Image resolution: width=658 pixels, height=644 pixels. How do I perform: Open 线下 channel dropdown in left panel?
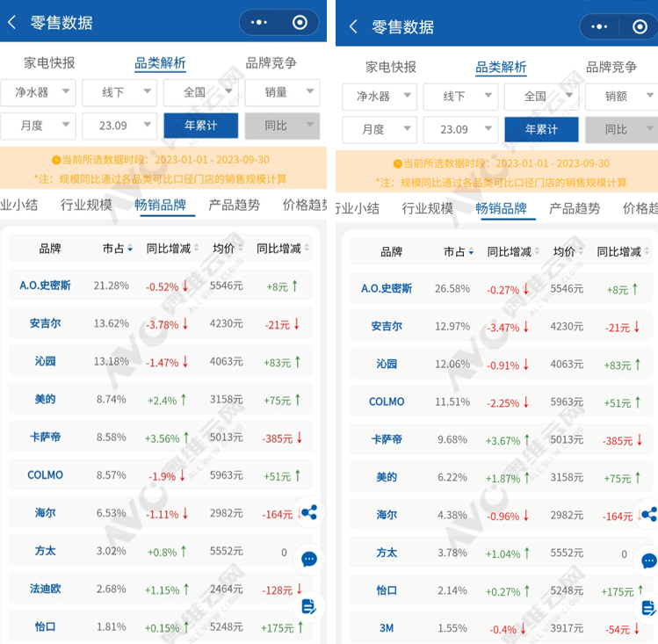pos(119,92)
